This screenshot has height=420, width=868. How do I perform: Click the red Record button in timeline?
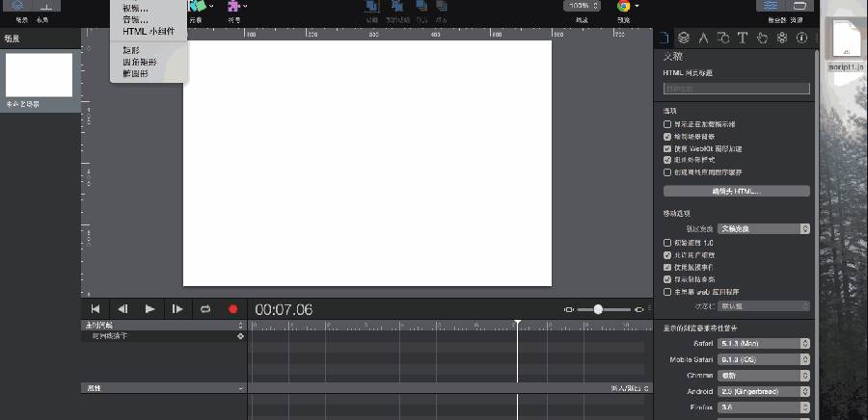(x=232, y=309)
